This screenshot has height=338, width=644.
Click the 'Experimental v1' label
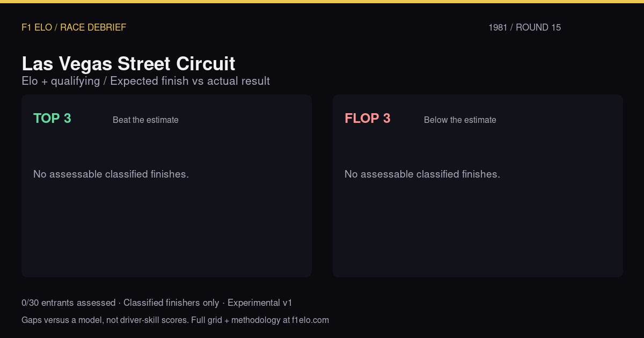click(x=260, y=303)
